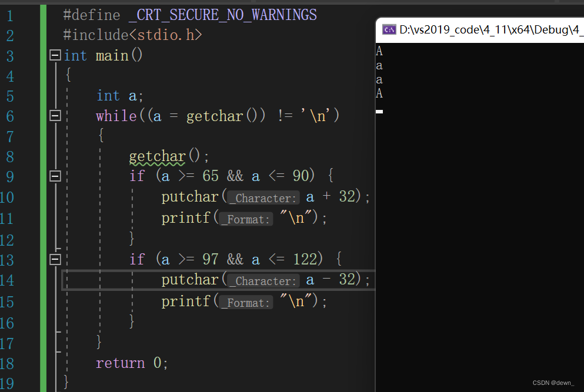Collapse the second if statement block
Screen dimensions: 584x392
(x=54, y=259)
